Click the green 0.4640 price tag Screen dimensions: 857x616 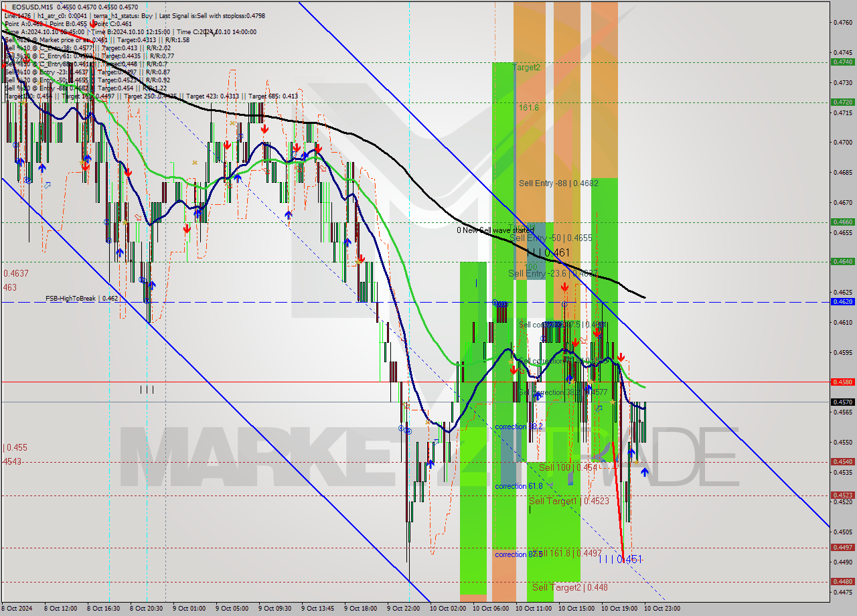tap(842, 262)
